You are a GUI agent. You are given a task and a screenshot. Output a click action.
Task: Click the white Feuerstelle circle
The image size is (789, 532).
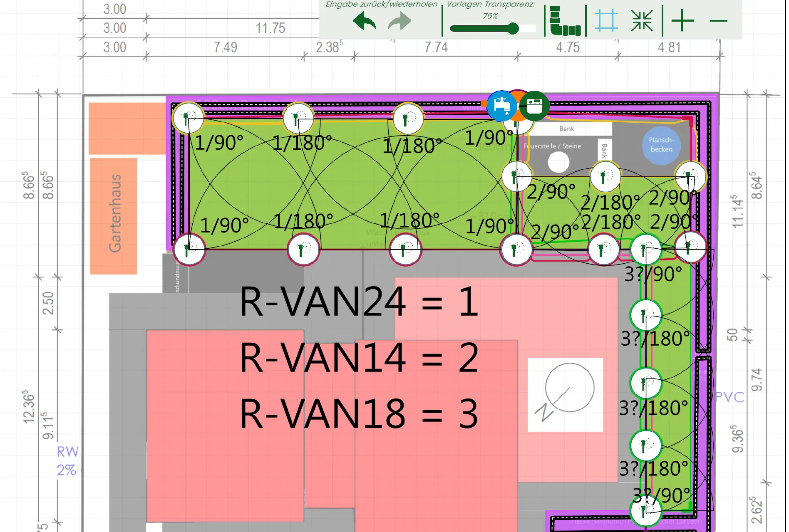(x=558, y=162)
